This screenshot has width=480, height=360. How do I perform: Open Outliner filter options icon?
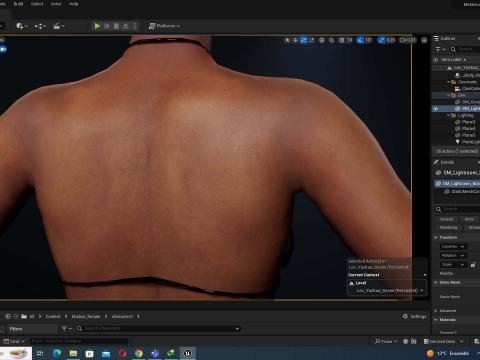tap(440, 49)
